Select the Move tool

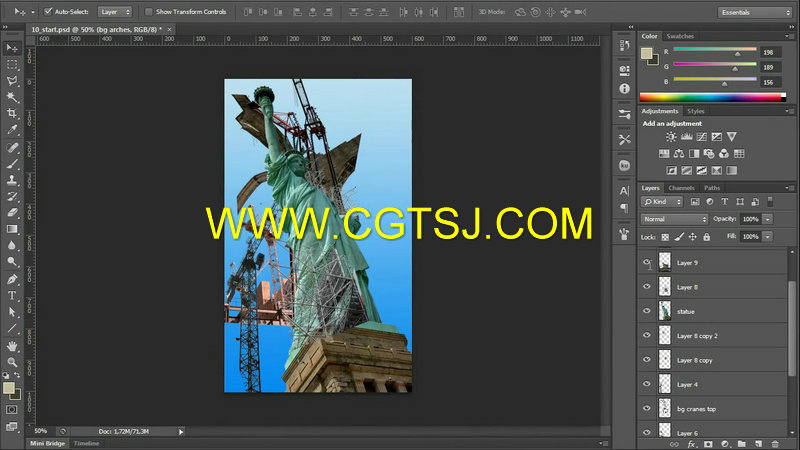12,48
